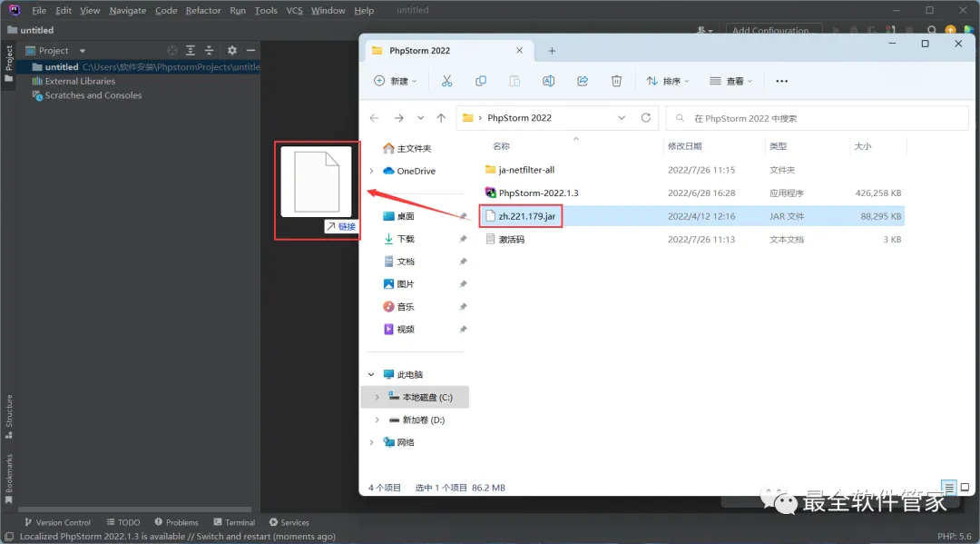Toggle the Project side tab
Screen dimensions: 980x544
(x=9, y=64)
